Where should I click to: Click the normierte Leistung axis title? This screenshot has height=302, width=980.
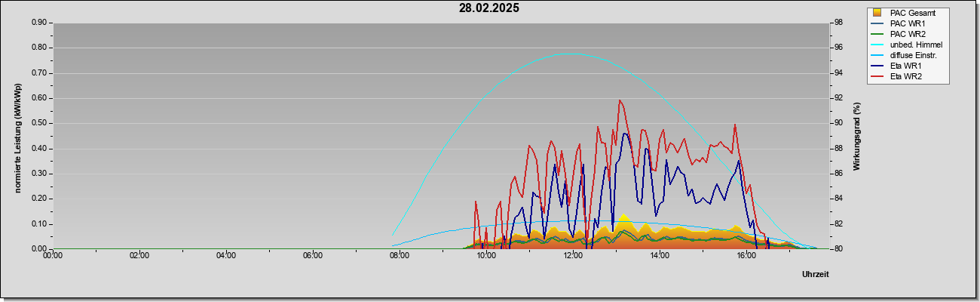click(x=18, y=136)
